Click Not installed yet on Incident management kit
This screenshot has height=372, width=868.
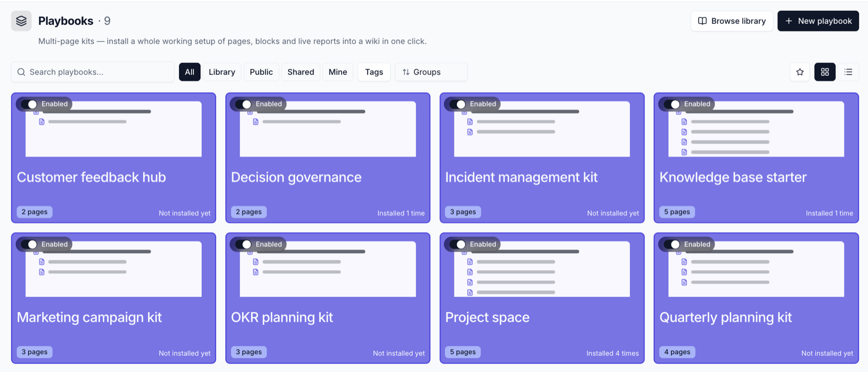coord(613,214)
